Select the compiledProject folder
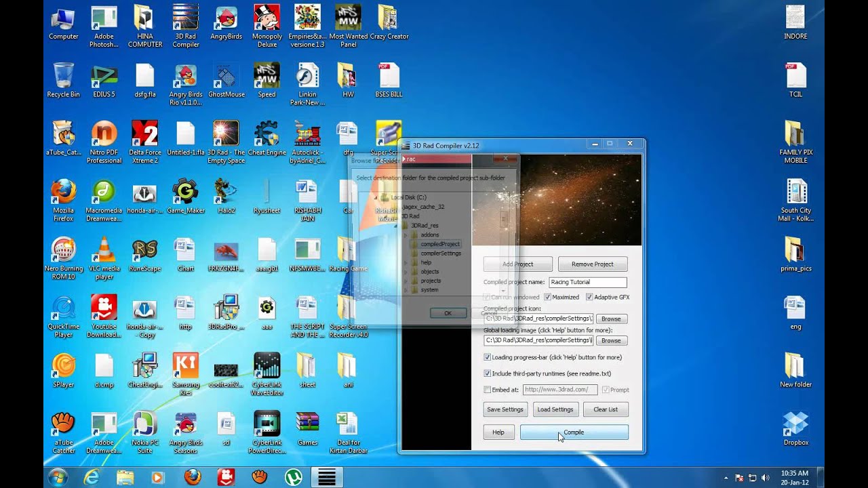Screen dimensions: 868x488 click(440, 244)
